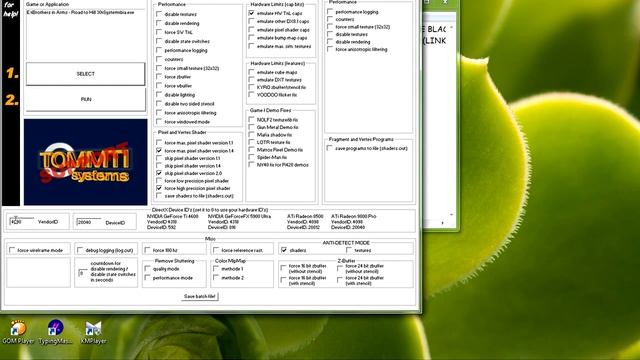
Task: Enable disable lighting checkbox
Action: pyautogui.click(x=159, y=95)
